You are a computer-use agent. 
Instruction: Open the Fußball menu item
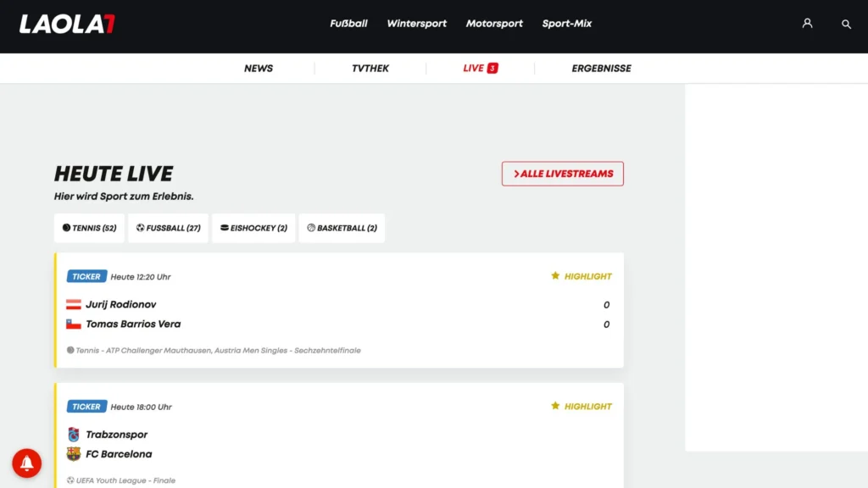pos(348,24)
